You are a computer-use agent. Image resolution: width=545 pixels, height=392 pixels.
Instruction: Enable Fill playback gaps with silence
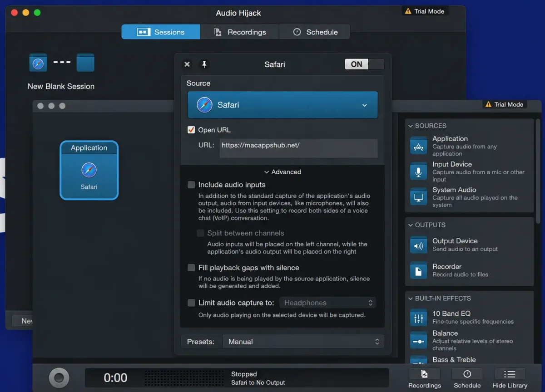[191, 268]
